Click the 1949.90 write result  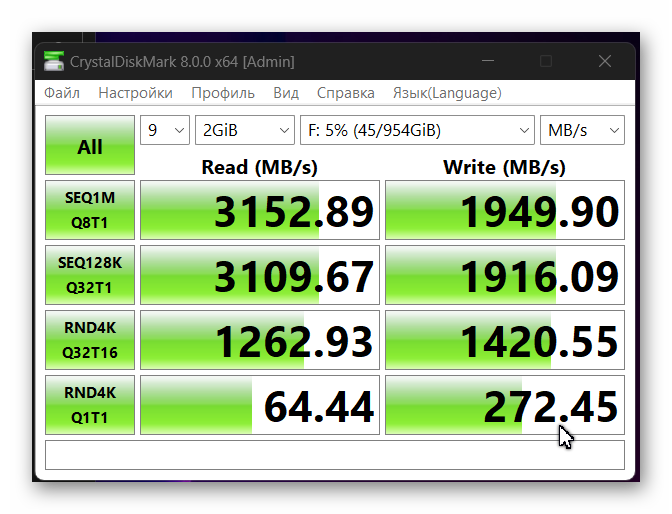pos(505,210)
